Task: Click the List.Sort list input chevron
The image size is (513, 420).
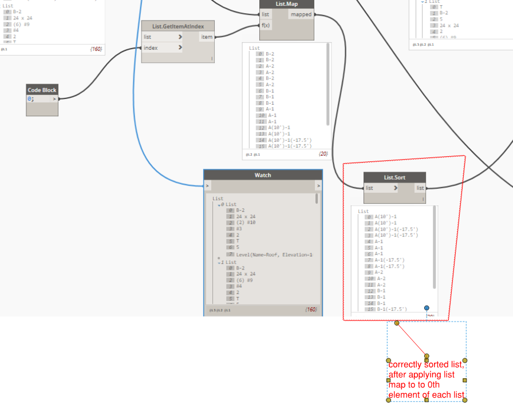Action: coord(395,188)
